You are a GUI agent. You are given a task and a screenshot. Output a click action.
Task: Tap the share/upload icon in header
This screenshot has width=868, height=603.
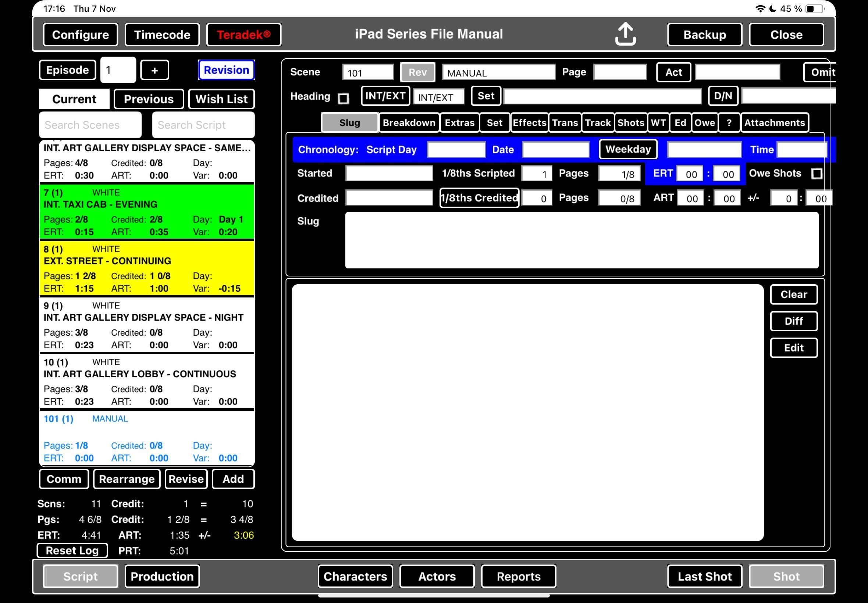[x=625, y=35]
